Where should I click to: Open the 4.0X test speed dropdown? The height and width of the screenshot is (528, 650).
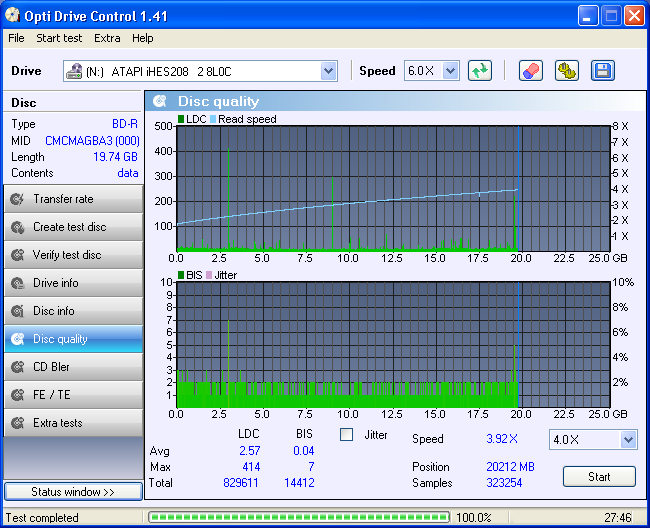pos(628,439)
